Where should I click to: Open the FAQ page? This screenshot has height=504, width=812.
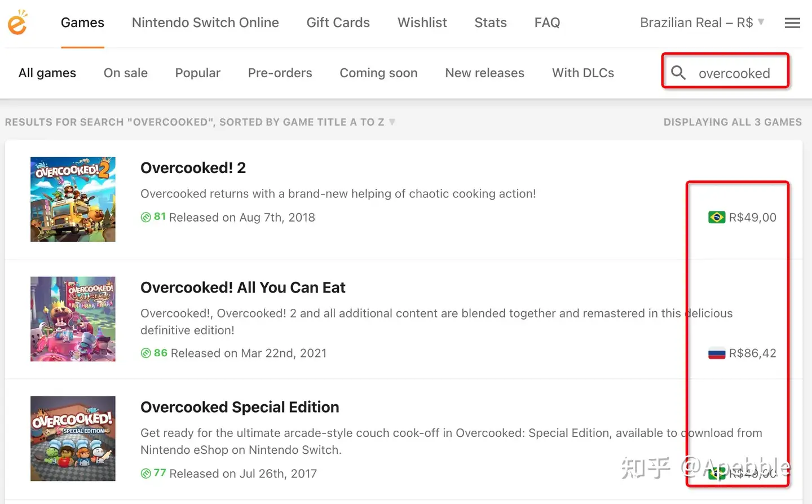pos(548,23)
